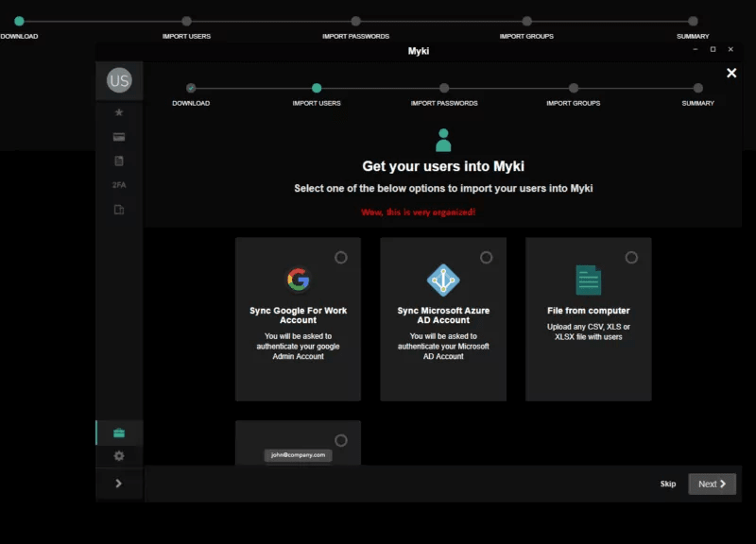Click the Skip link
Image resolution: width=756 pixels, height=544 pixels.
(x=668, y=484)
